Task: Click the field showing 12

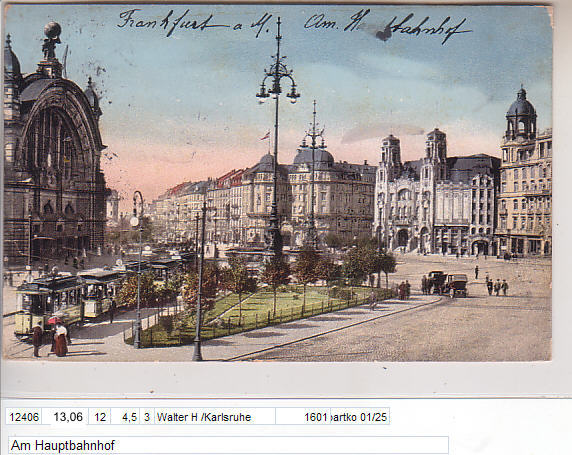Action: click(100, 416)
